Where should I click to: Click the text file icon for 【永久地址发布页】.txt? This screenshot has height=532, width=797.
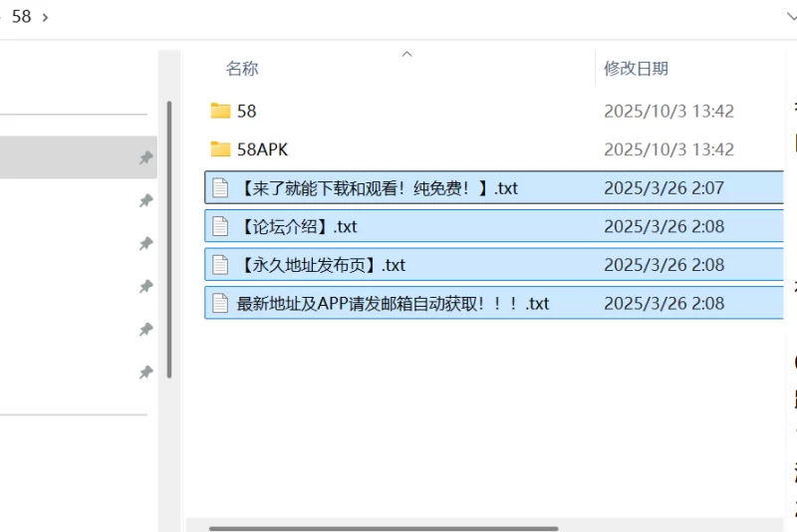pyautogui.click(x=220, y=265)
